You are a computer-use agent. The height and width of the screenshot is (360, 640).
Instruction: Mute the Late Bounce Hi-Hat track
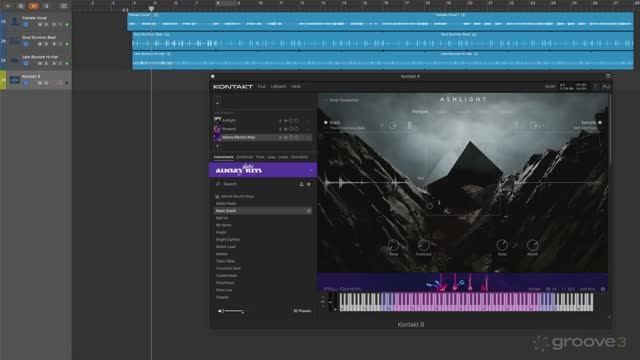[x=40, y=63]
